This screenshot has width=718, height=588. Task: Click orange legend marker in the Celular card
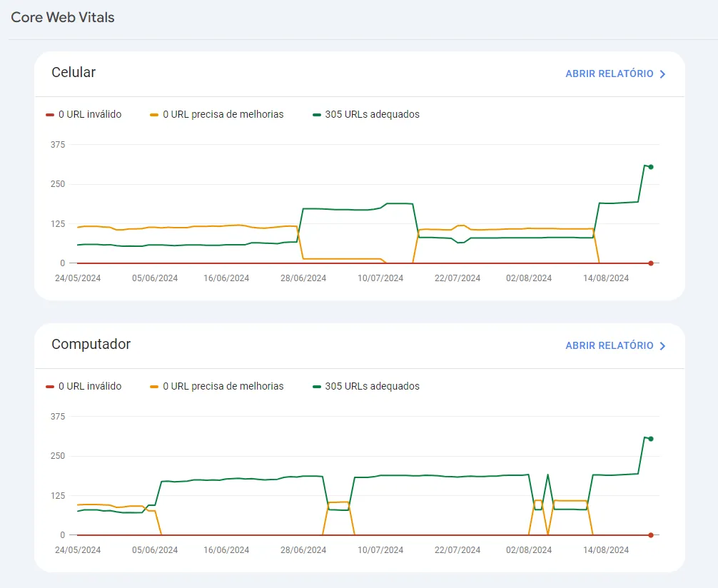pos(154,114)
